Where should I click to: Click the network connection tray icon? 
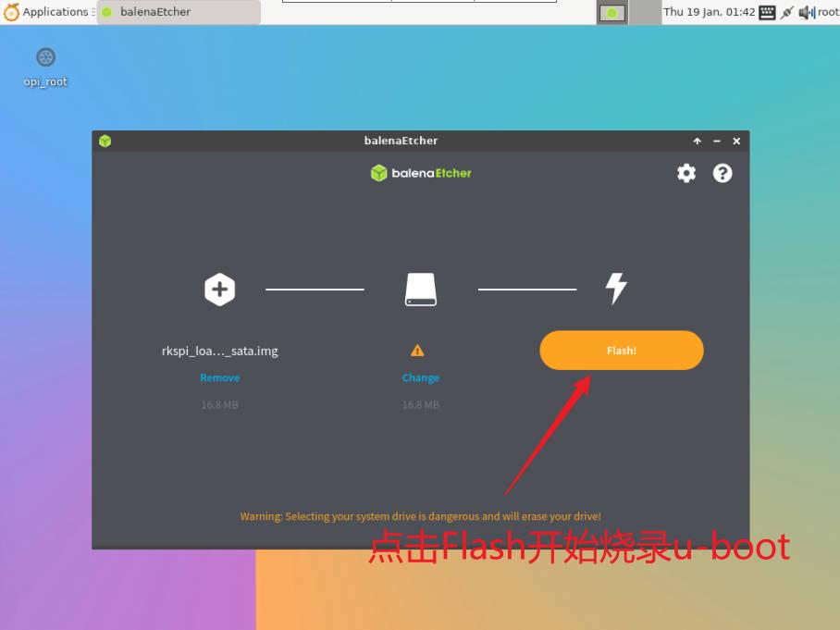tap(786, 12)
